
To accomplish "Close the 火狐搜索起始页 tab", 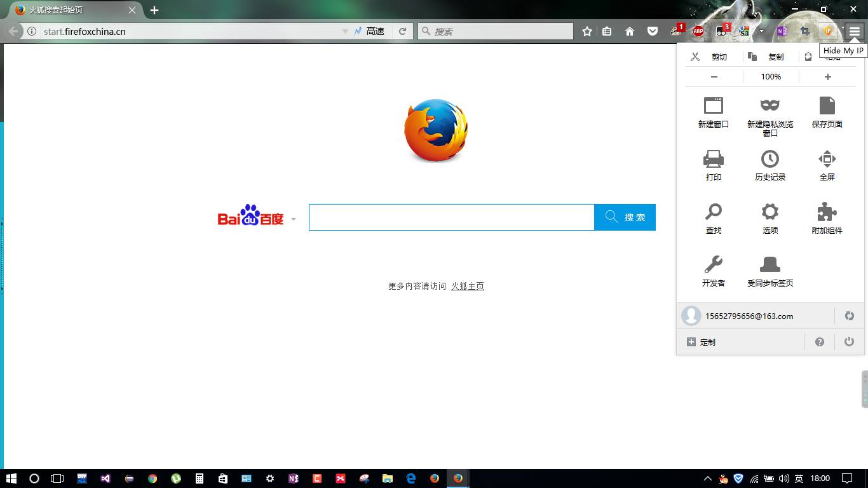I will pos(132,10).
